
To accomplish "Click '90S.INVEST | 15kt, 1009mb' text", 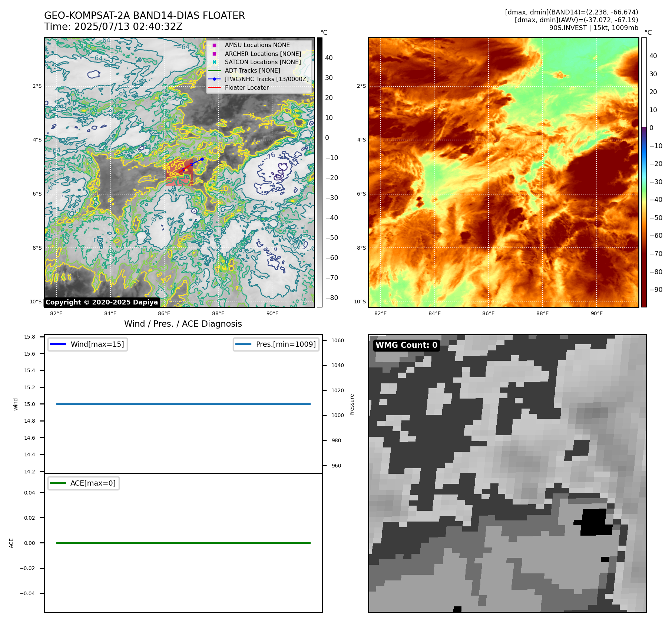I will click(x=594, y=28).
